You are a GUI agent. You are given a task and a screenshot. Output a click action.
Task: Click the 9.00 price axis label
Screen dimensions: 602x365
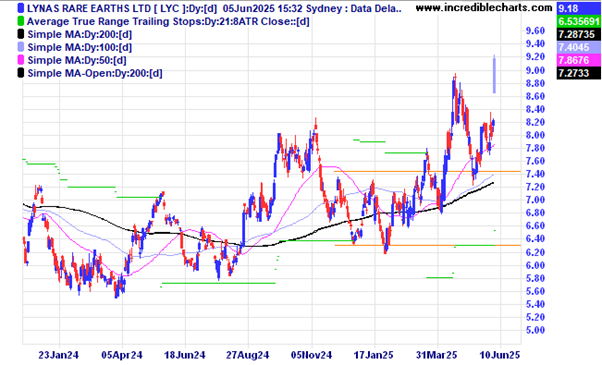pyautogui.click(x=535, y=70)
